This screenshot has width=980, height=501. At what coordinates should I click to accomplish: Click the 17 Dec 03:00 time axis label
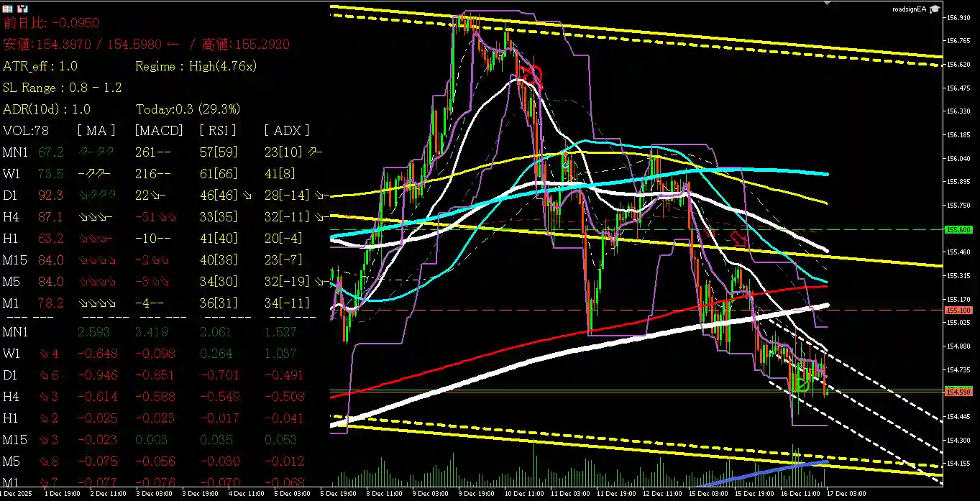846,494
